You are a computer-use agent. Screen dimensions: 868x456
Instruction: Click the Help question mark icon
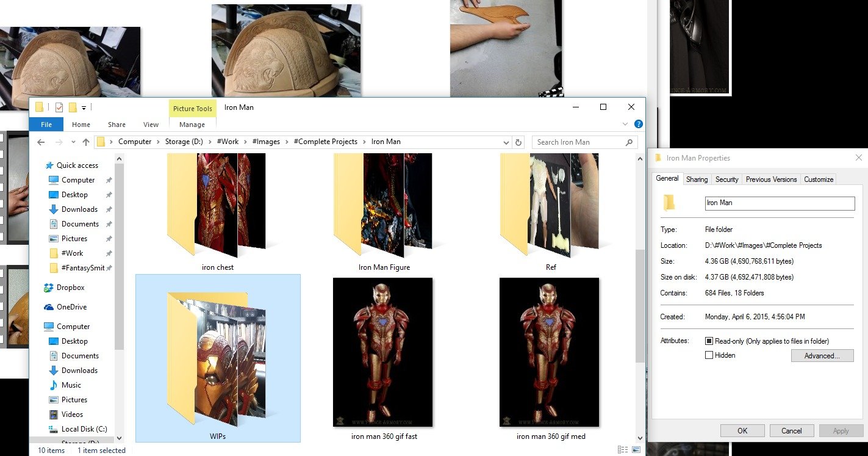[x=638, y=124]
